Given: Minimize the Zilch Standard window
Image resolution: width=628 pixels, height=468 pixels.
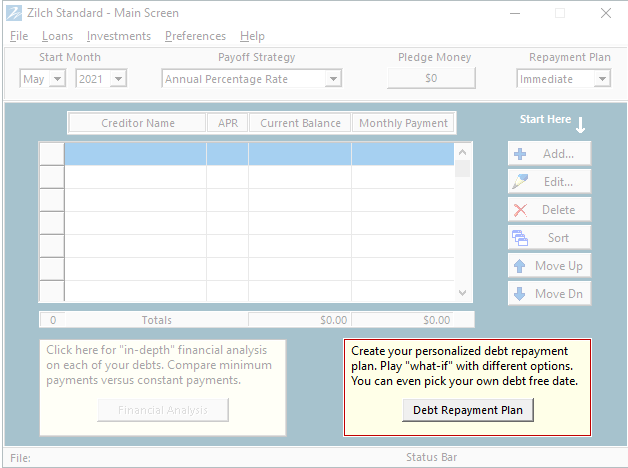Looking at the screenshot, I should coord(515,13).
